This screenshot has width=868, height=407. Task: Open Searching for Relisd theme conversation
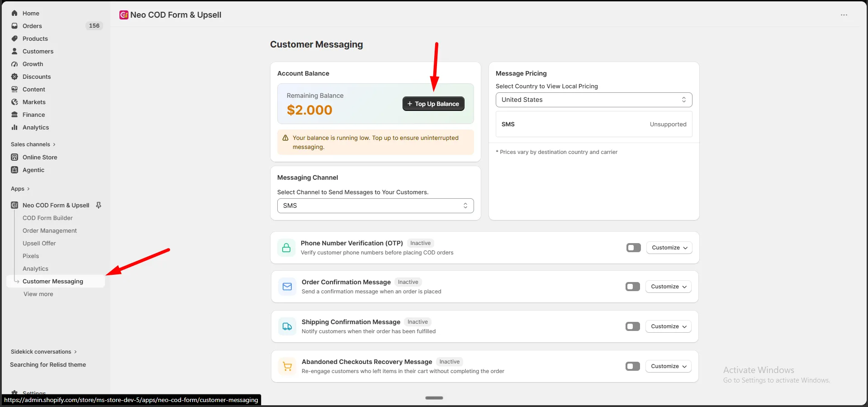(x=48, y=364)
